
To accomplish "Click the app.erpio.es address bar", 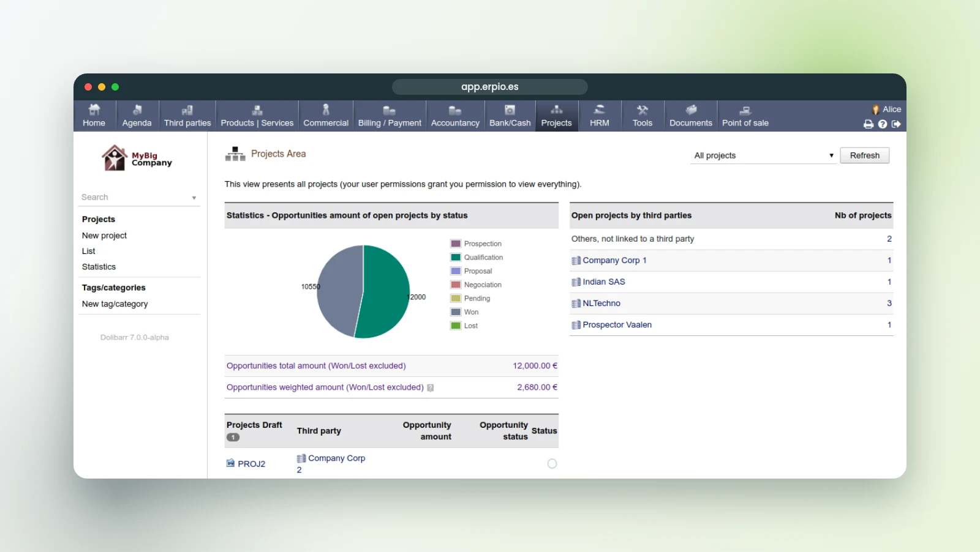I will 490,87.
